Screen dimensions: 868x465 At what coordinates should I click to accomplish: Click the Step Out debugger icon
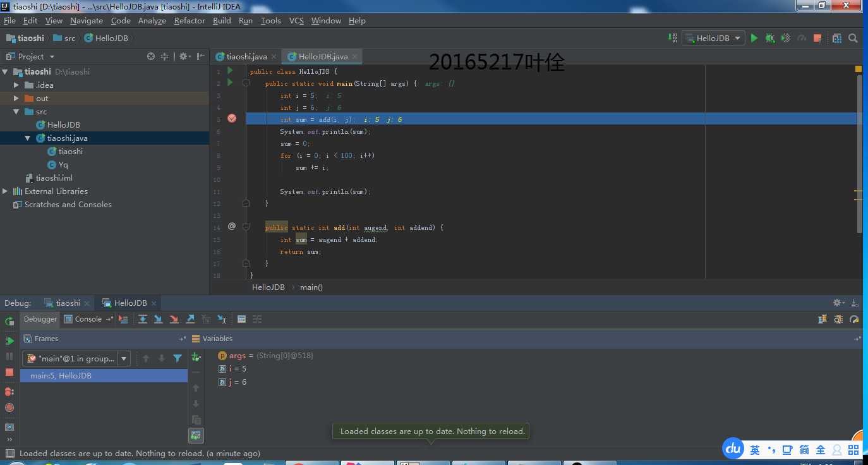tap(190, 319)
